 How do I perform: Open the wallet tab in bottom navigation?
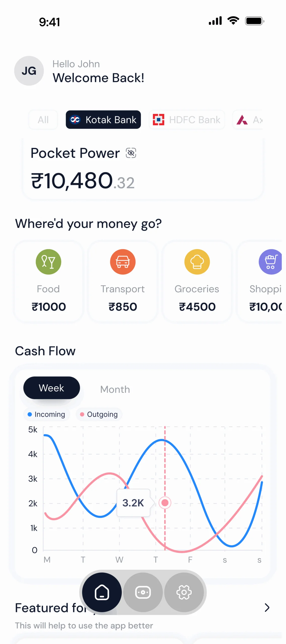[x=143, y=592]
